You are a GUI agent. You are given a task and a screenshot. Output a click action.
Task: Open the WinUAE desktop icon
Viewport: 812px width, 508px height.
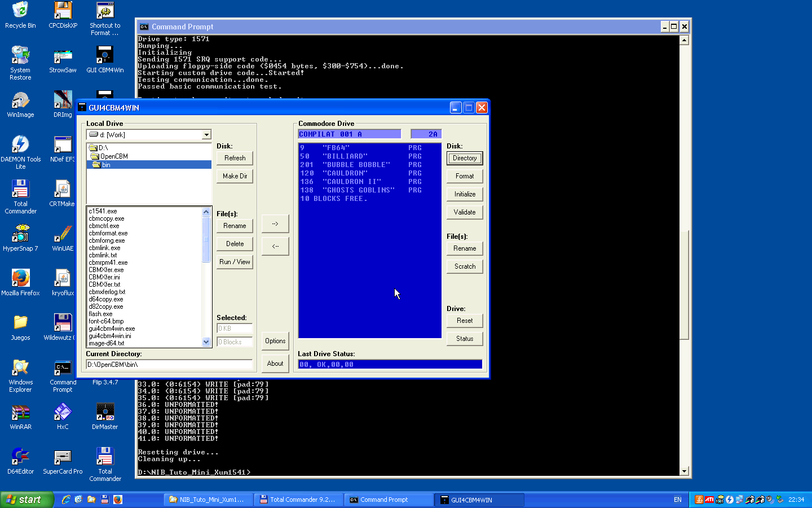(x=63, y=238)
